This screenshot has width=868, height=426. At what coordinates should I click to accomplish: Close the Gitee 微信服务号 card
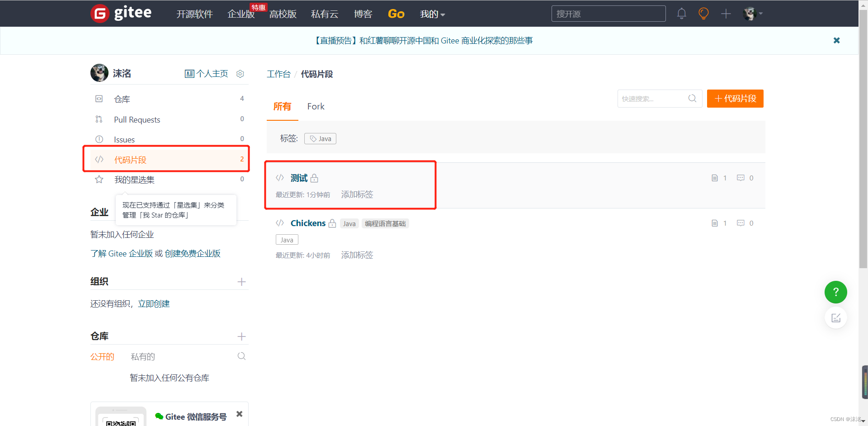pos(240,414)
